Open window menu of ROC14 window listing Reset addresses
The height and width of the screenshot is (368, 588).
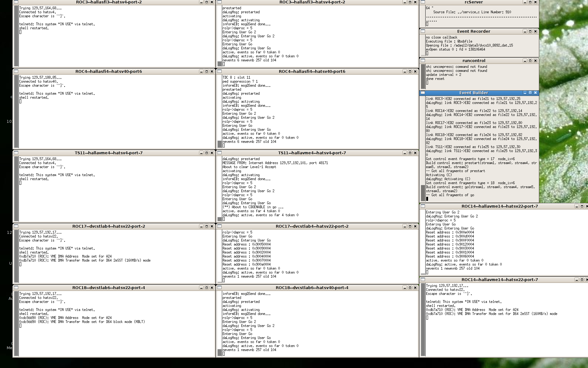click(x=423, y=206)
